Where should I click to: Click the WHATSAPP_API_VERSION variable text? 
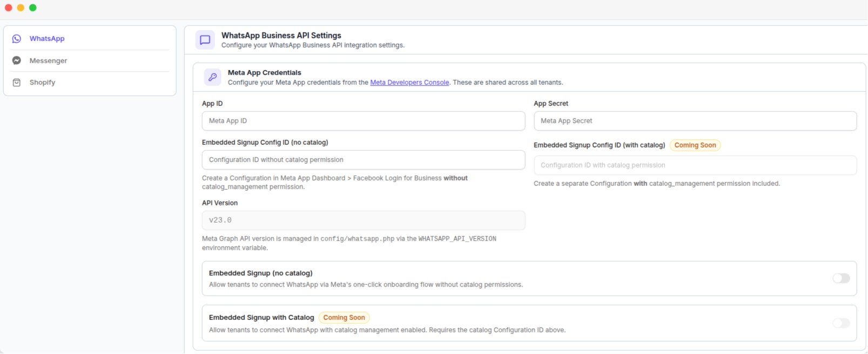[x=457, y=239]
